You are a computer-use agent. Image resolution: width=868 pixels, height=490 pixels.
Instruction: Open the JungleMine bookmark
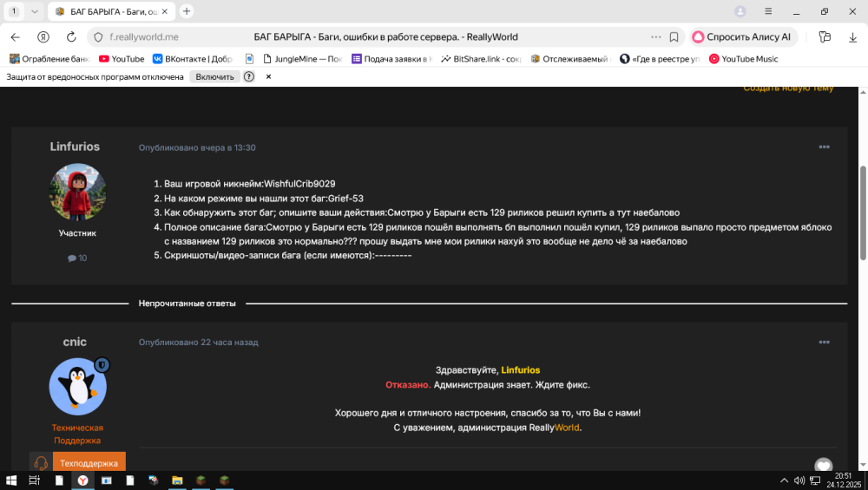pos(303,59)
